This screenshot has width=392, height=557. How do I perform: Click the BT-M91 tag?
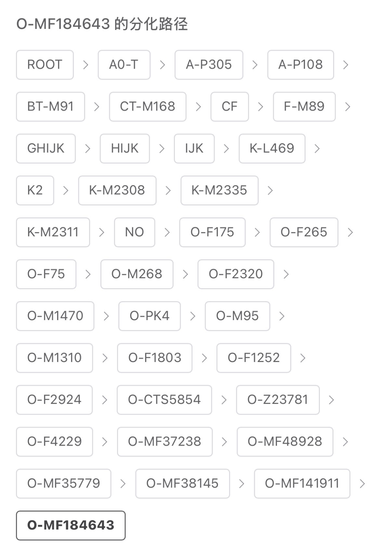point(50,107)
